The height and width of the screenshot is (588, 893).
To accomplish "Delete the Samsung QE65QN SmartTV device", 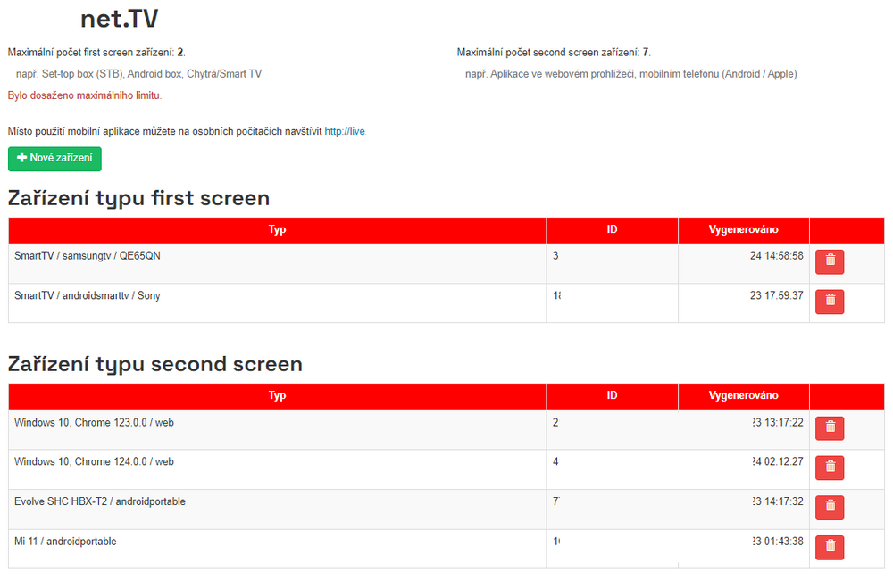I will (x=830, y=262).
